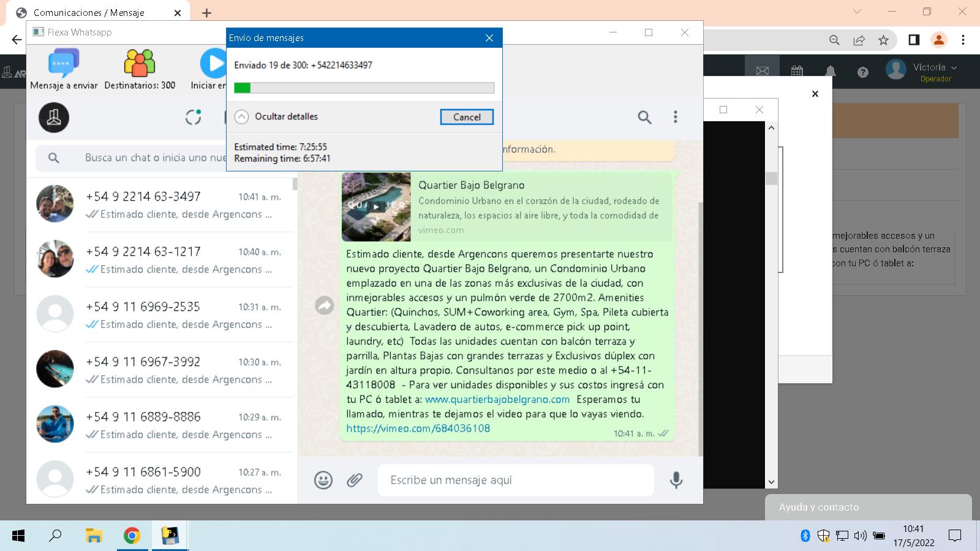Viewport: 980px width, 551px height.
Task: Open a new browser tab
Action: [206, 13]
